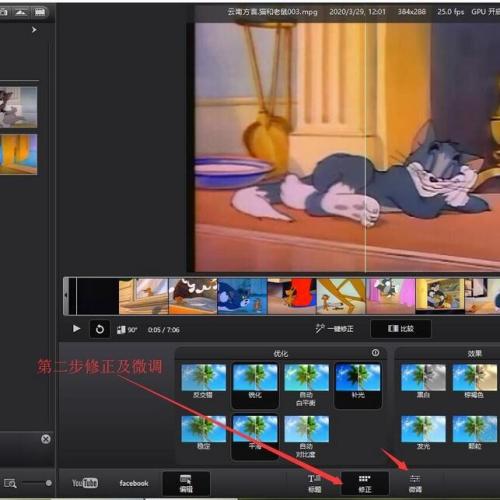
Task: Open the info icon in 优化 panel
Action: coord(375,353)
